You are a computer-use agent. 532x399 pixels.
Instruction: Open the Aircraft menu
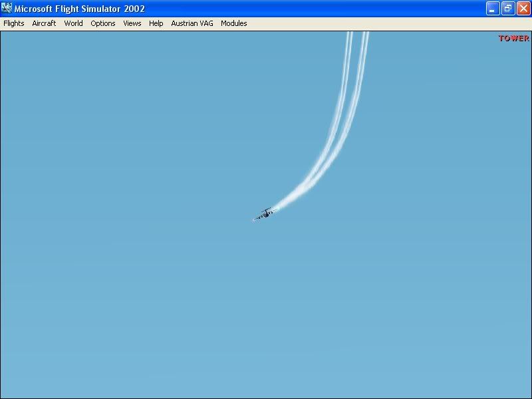44,23
